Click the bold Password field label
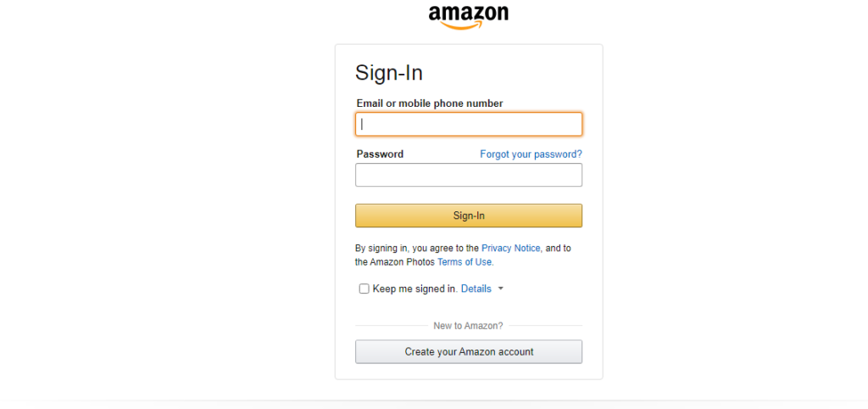Image resolution: width=868 pixels, height=409 pixels. pyautogui.click(x=380, y=154)
